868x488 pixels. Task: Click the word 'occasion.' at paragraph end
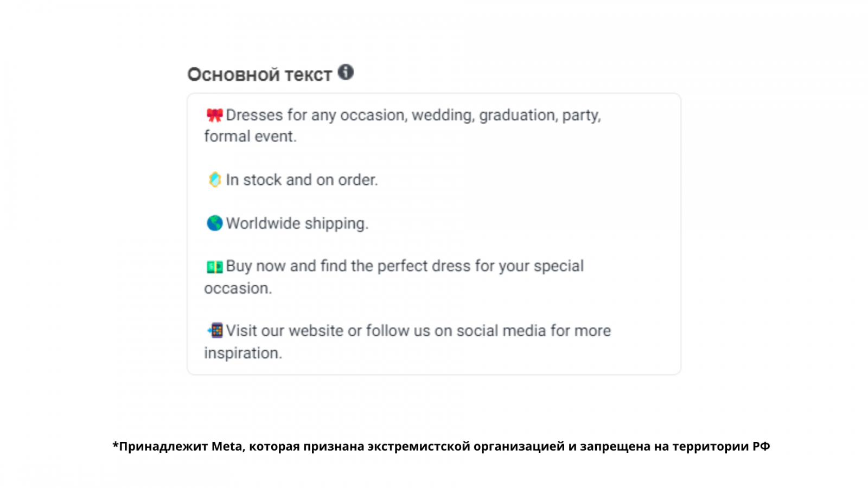(238, 288)
